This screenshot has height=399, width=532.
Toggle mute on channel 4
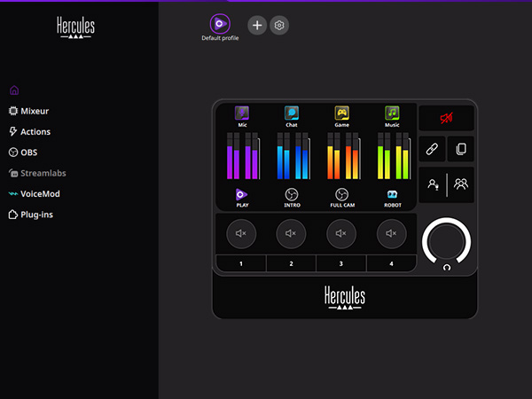[392, 234]
